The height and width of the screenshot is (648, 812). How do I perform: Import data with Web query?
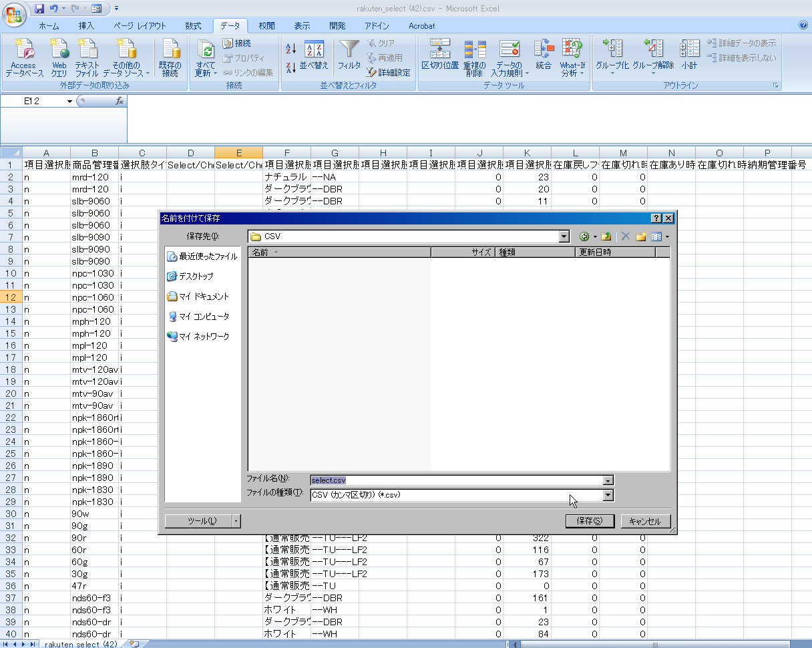click(59, 58)
